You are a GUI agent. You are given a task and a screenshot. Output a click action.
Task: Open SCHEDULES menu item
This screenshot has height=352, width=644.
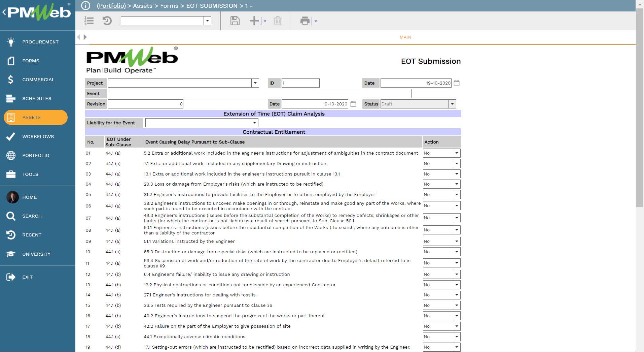(37, 98)
